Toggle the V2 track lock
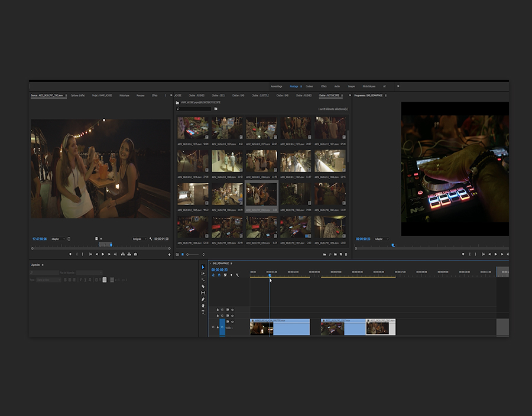532x416 pixels. point(218,316)
